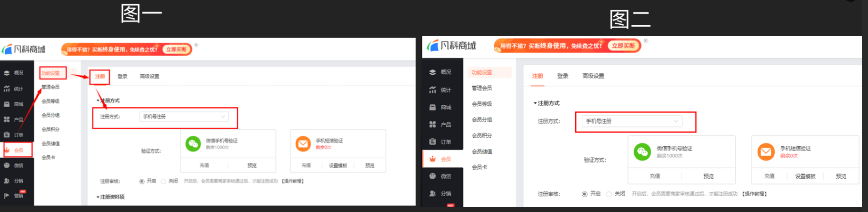Click 凡科商城 logo in 图二
Viewport: 868px width, 212px height.
(x=451, y=46)
